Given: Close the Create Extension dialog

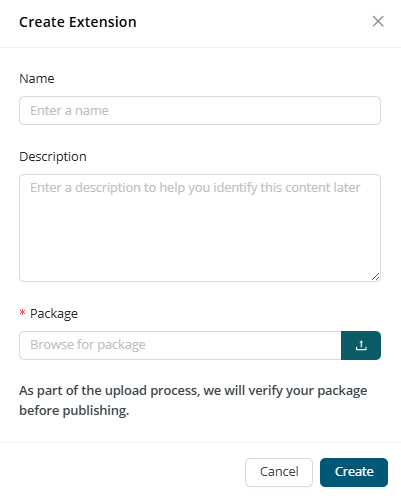Looking at the screenshot, I should point(378,21).
